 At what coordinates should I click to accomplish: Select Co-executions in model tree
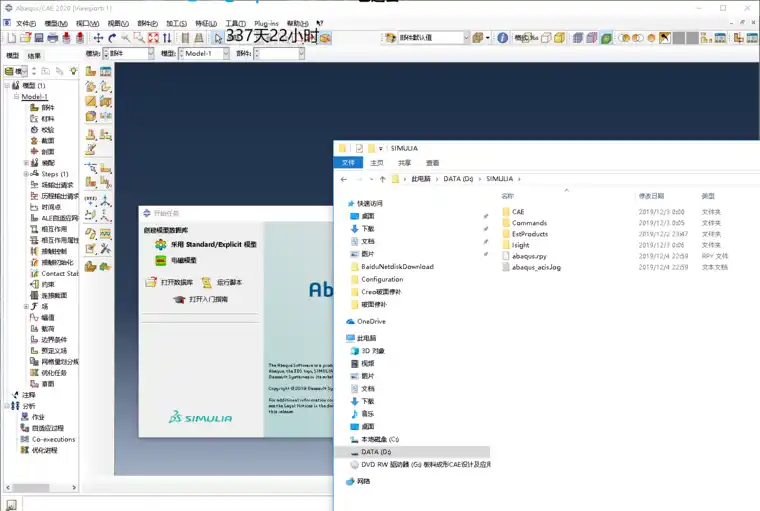48,439
